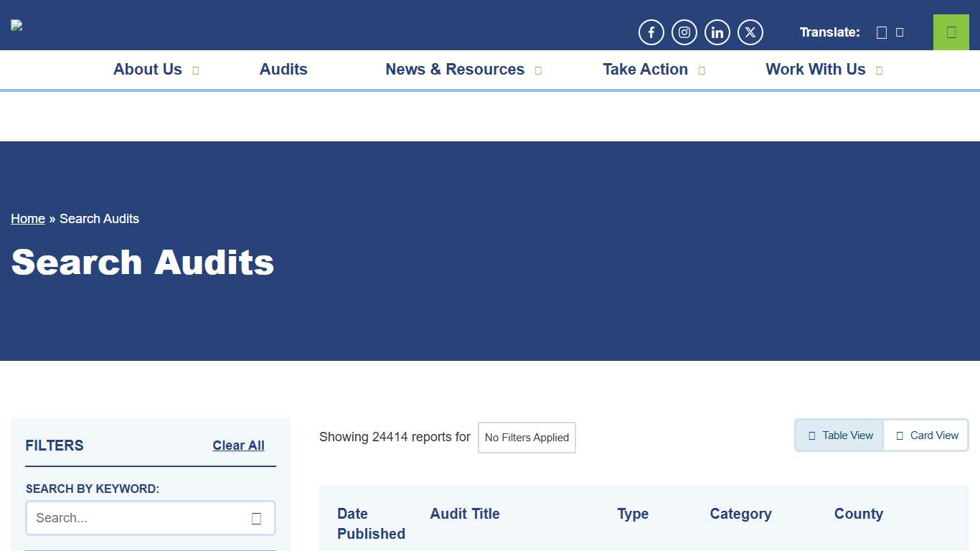Expand the About Us dropdown
This screenshot has width=980, height=551.
147,69
